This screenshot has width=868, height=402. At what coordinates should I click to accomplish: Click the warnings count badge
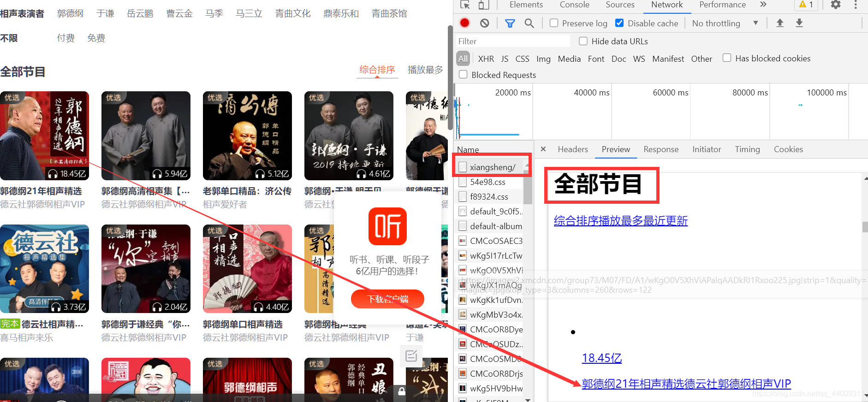(806, 5)
